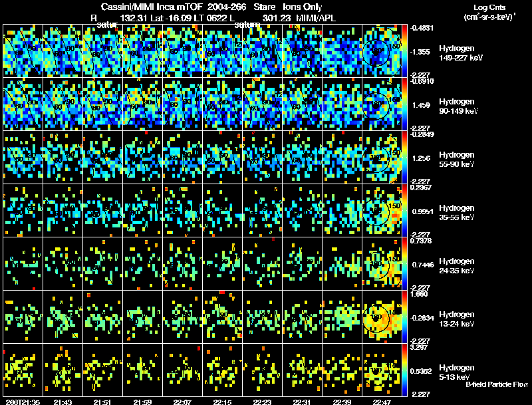532x405 pixels.
Task: Click the '21:51' time label
Action: coord(102,402)
